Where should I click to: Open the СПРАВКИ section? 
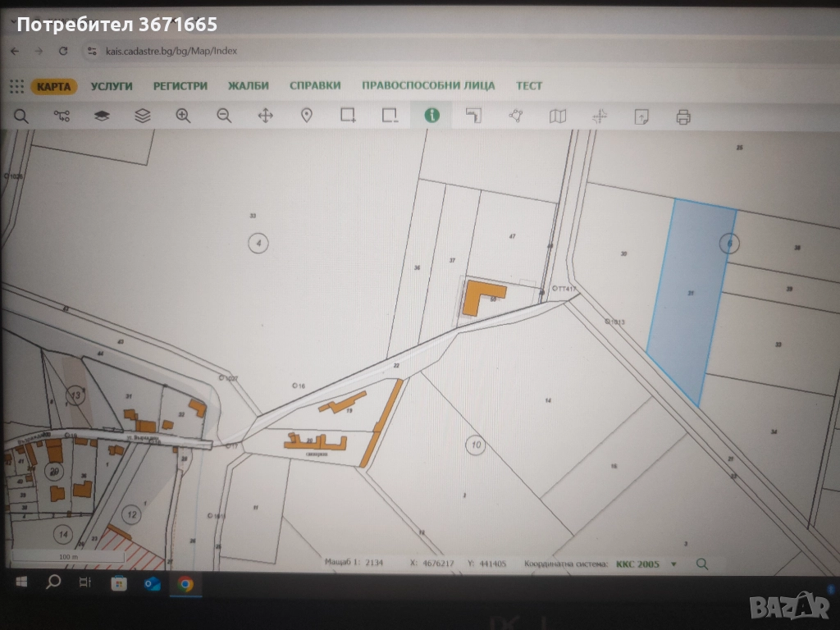(x=315, y=86)
